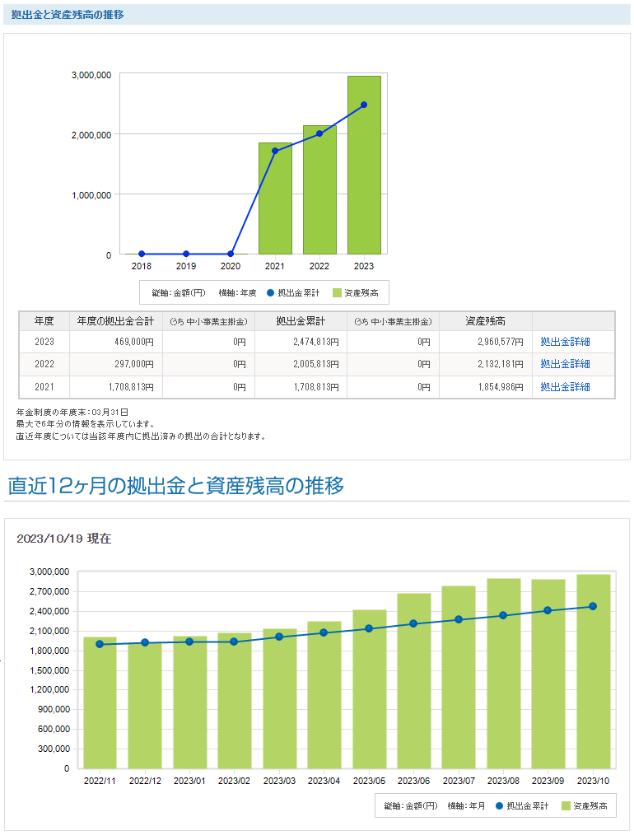Click blue 拠出金累計 legend dot in monthly chart

pos(499,805)
